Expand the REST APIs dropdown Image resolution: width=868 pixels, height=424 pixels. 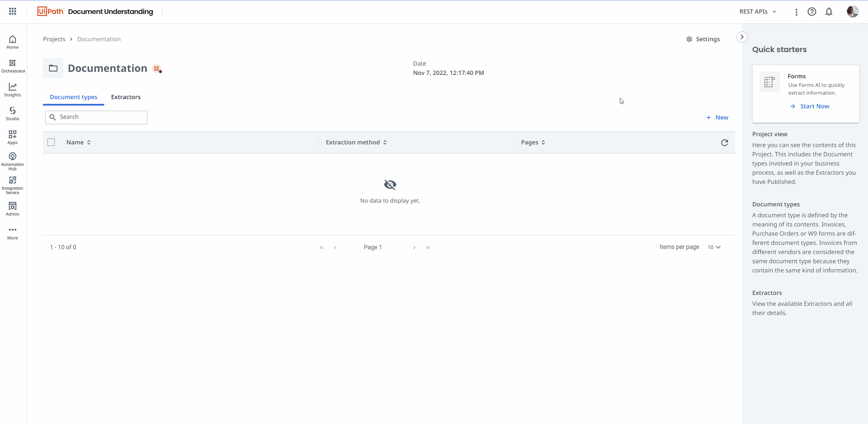point(758,12)
